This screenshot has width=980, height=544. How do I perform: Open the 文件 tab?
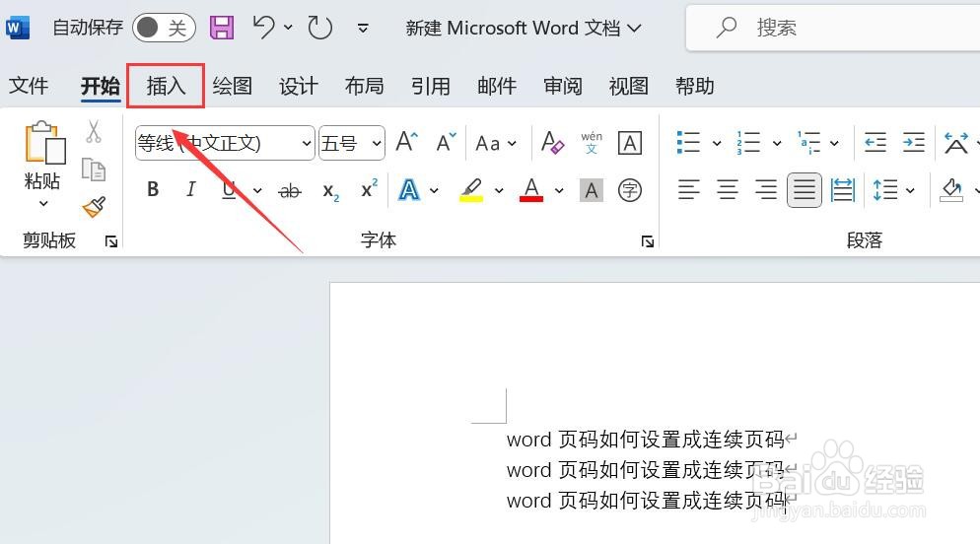click(x=29, y=86)
